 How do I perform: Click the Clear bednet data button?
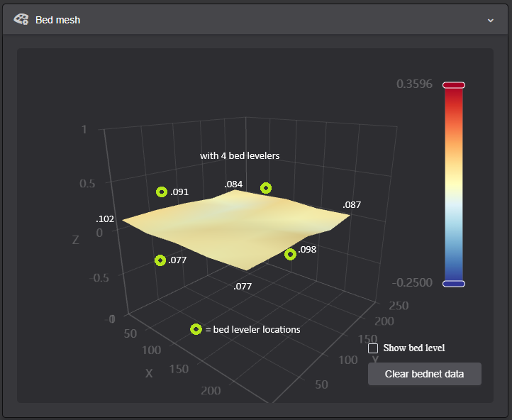pos(425,374)
